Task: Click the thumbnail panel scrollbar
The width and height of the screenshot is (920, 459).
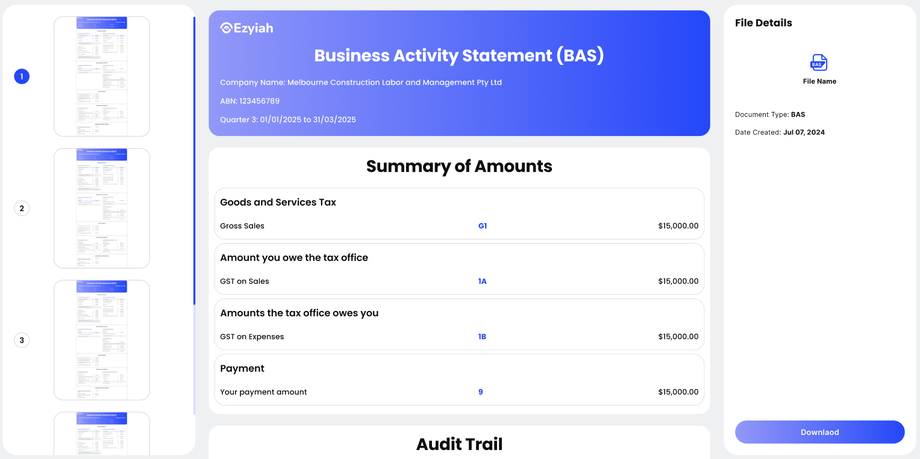Action: click(x=194, y=161)
